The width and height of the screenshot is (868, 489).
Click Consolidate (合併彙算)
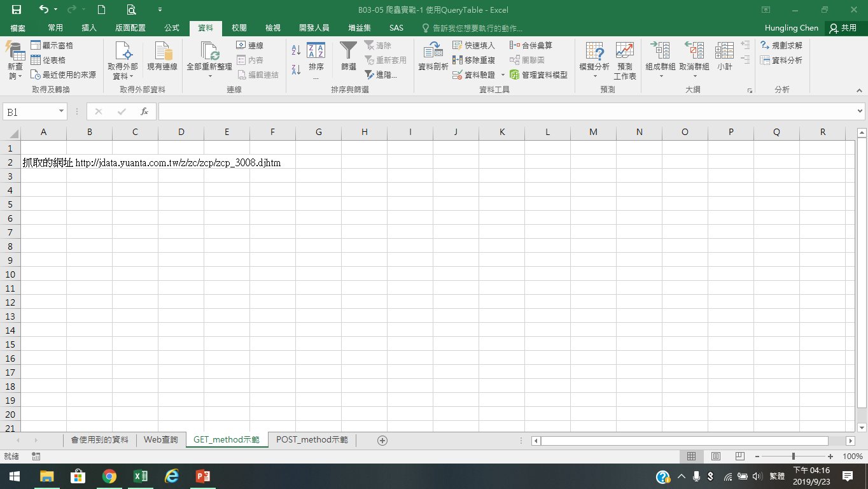click(x=531, y=46)
